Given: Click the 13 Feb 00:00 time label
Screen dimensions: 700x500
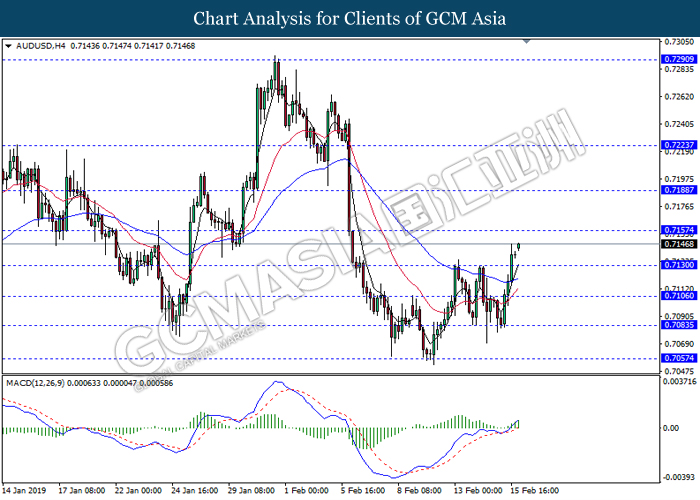Looking at the screenshot, I should tap(479, 491).
